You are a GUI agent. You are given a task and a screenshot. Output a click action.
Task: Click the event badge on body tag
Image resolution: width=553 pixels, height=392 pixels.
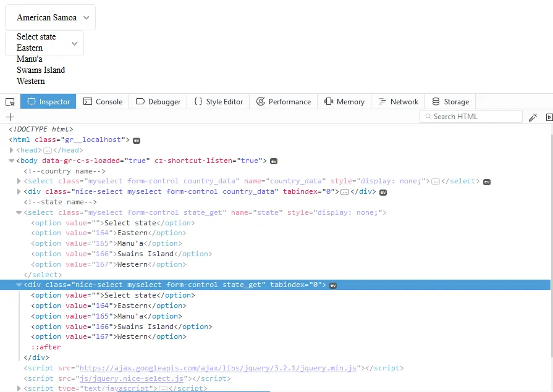tap(274, 162)
